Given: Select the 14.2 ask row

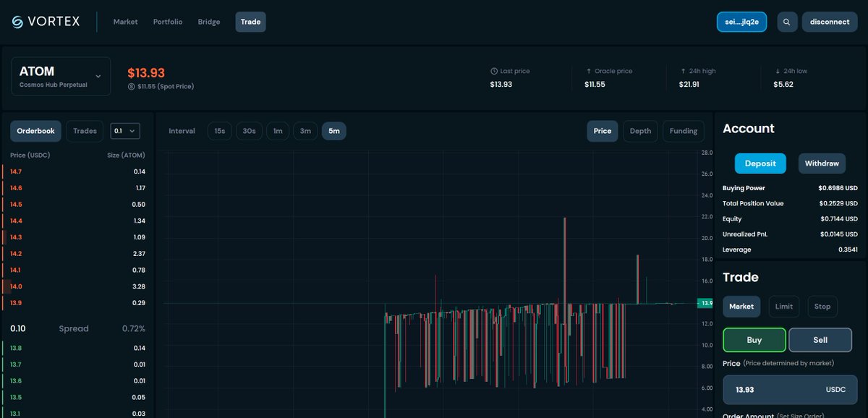Looking at the screenshot, I should (77, 253).
